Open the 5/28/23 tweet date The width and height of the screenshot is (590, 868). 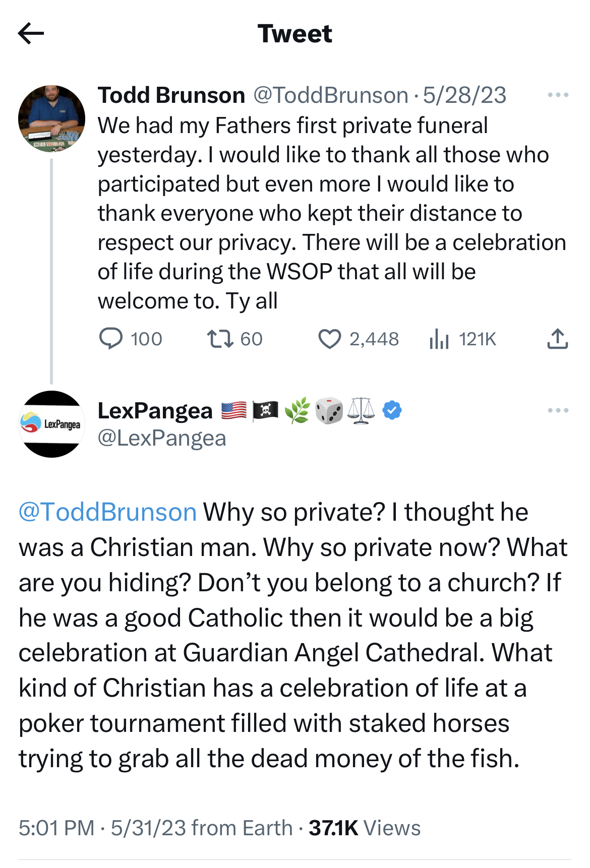[x=464, y=95]
